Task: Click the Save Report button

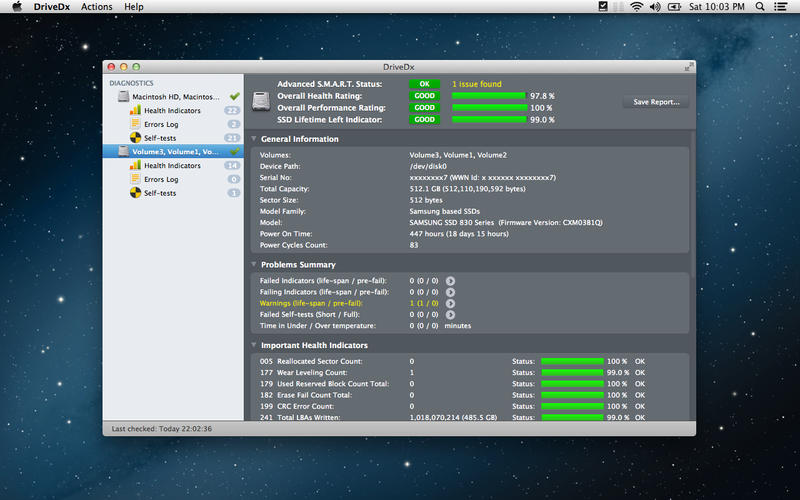Action: point(656,102)
